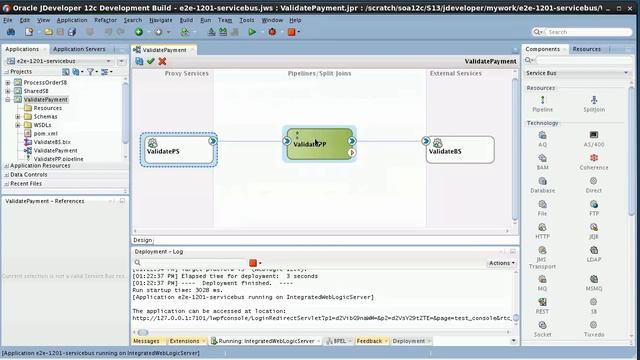Click the test console URL in log

coord(322,318)
